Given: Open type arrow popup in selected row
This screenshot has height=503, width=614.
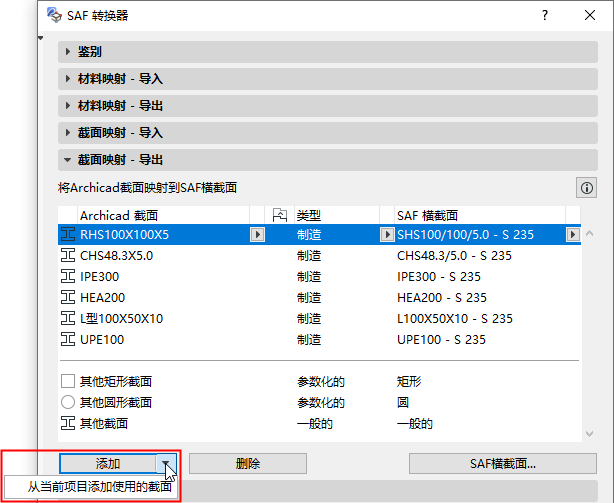Looking at the screenshot, I should click(x=387, y=234).
